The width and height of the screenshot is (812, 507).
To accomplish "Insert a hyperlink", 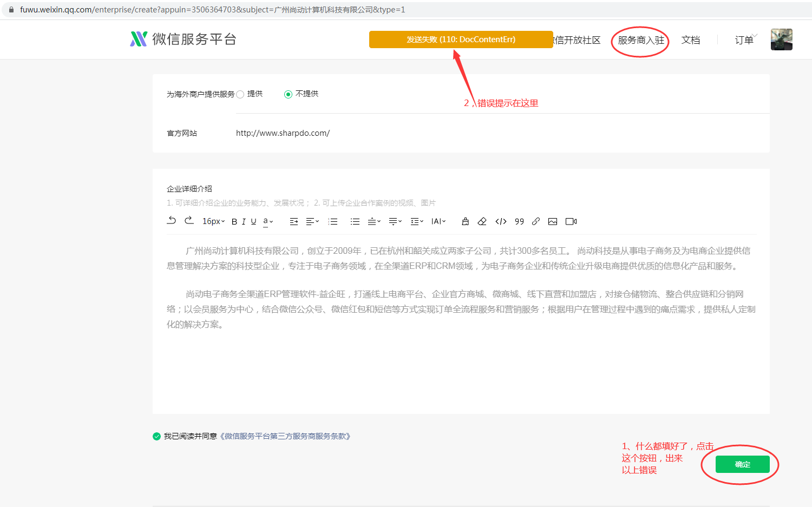I will 536,221.
